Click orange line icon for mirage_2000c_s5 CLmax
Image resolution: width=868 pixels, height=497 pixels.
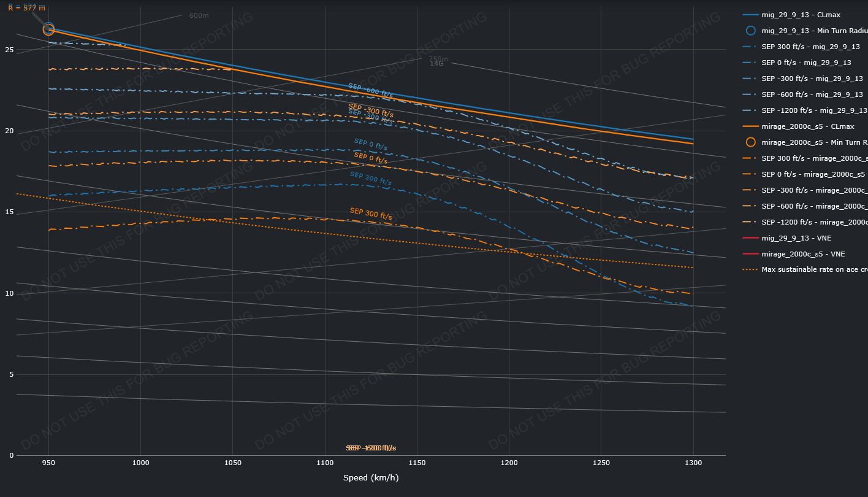pyautogui.click(x=751, y=126)
